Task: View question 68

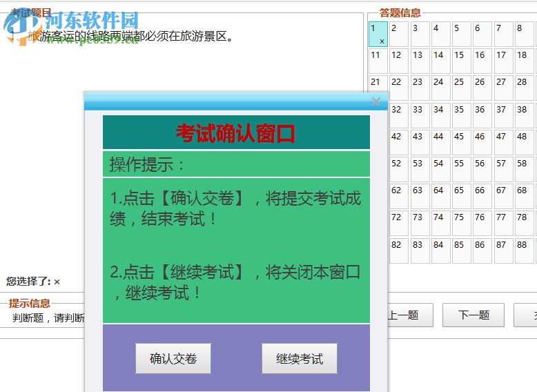Action: click(525, 197)
